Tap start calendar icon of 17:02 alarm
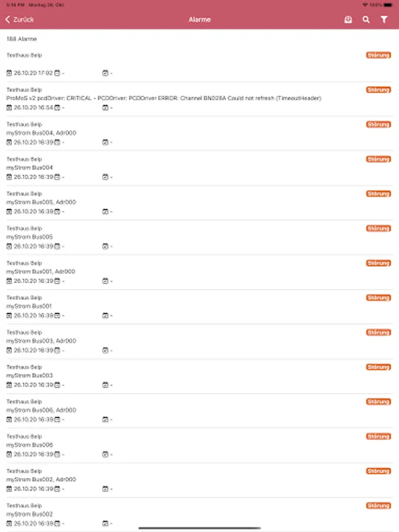399x532 pixels. pos(9,73)
